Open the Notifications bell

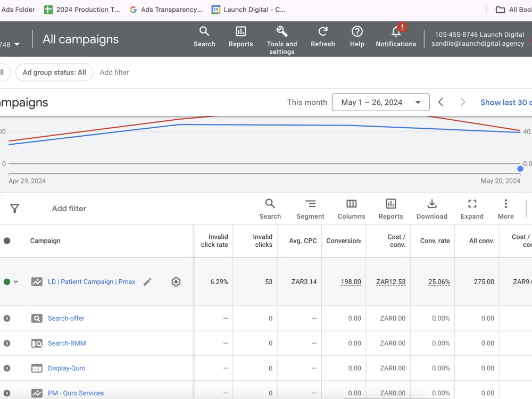(396, 31)
